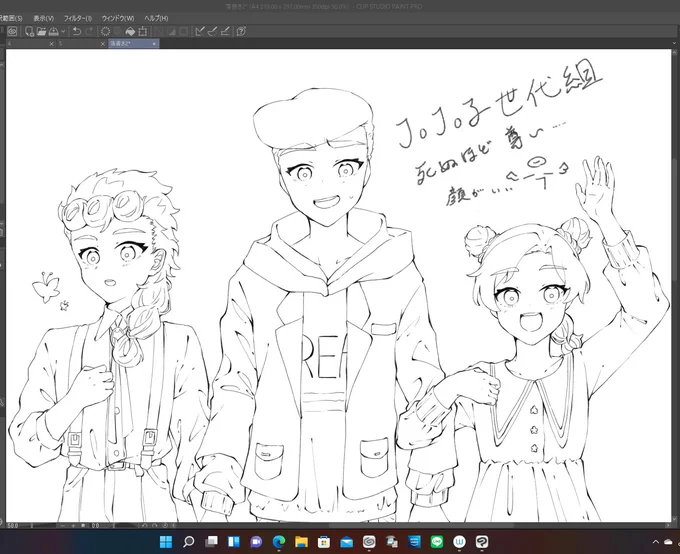
Task: Redo the last undone action
Action: pos(89,31)
